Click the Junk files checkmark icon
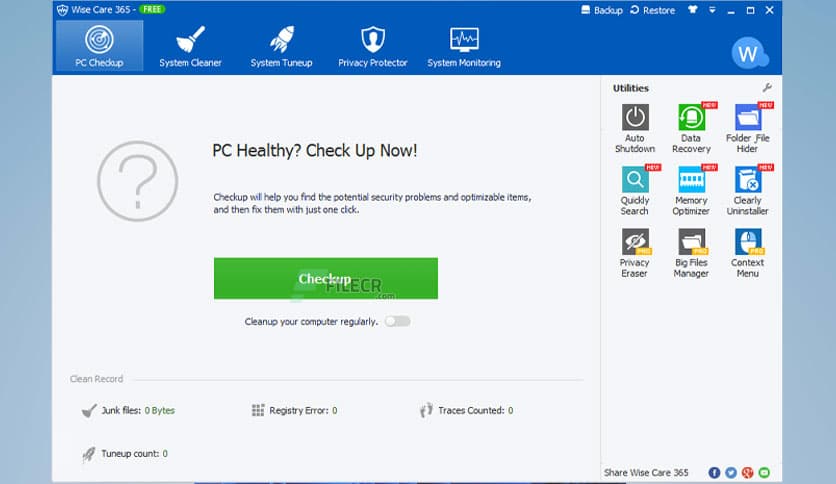This screenshot has height=484, width=836. pyautogui.click(x=89, y=410)
